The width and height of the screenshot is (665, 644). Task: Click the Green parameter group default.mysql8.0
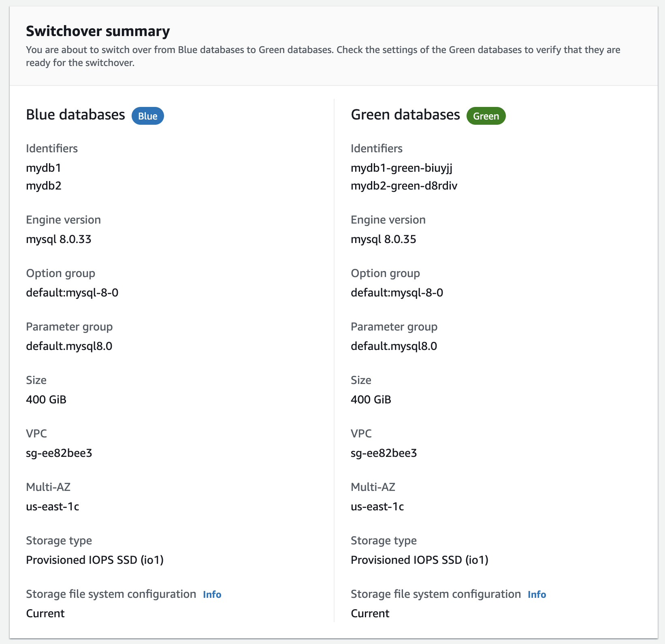click(394, 346)
